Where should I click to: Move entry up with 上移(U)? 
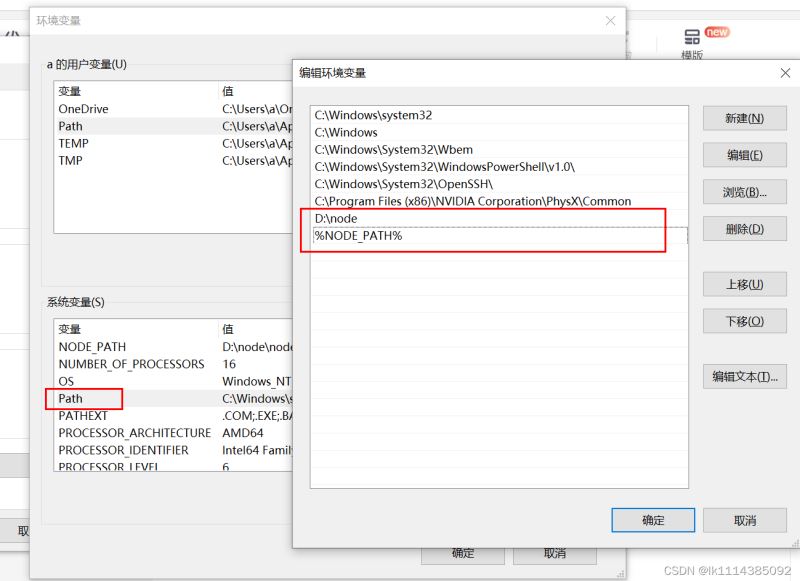coord(744,284)
